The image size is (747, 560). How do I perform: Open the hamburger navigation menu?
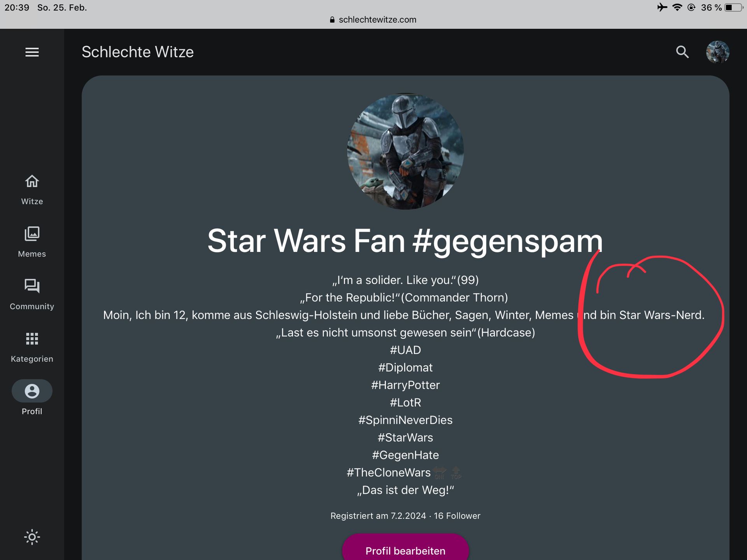pos(32,52)
